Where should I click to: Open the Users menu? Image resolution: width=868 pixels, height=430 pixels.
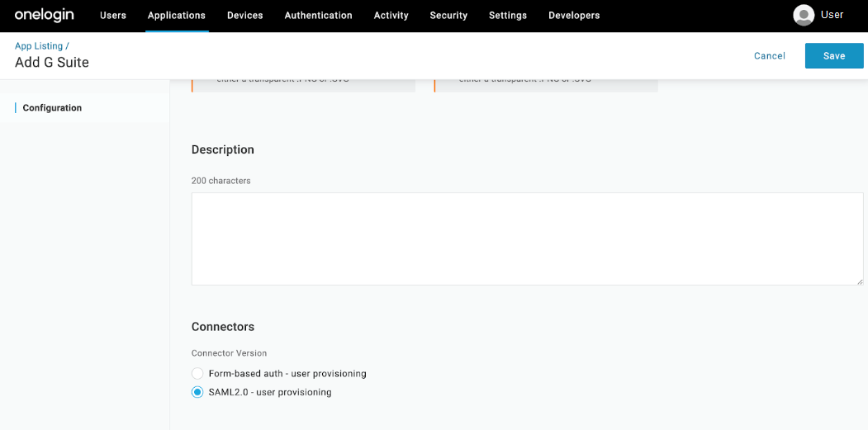(113, 16)
